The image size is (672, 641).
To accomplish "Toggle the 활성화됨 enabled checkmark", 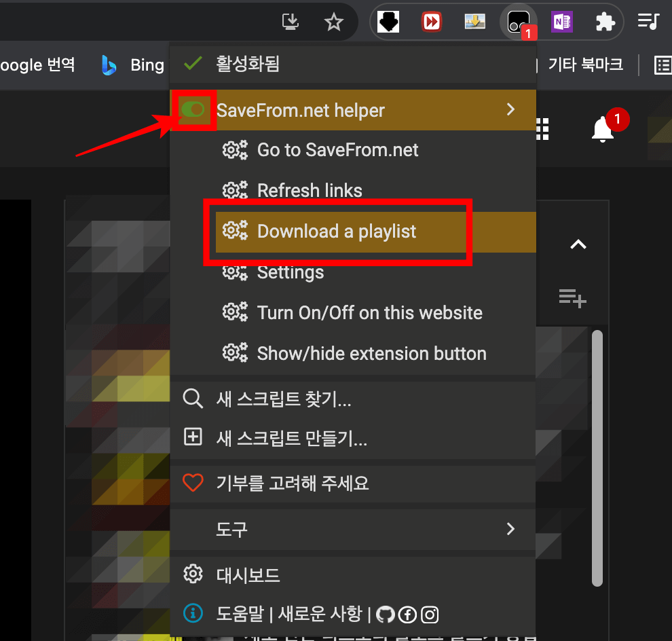I will click(x=193, y=63).
